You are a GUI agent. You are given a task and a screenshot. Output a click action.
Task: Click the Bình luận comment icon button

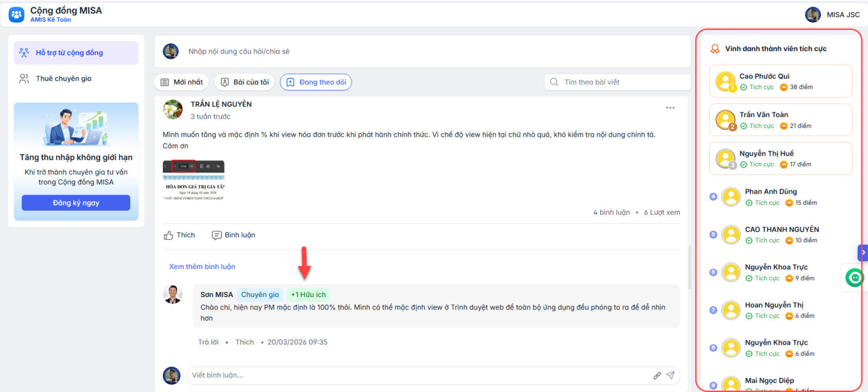(x=233, y=235)
